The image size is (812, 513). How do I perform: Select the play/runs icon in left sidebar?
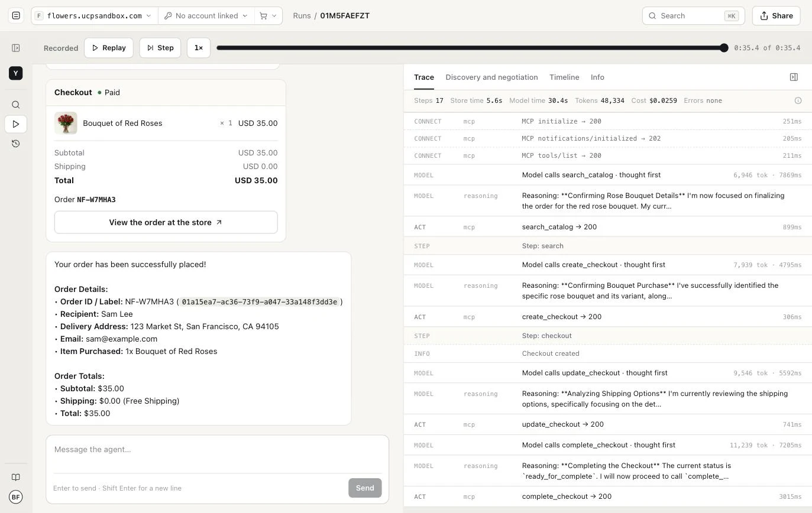coord(16,124)
